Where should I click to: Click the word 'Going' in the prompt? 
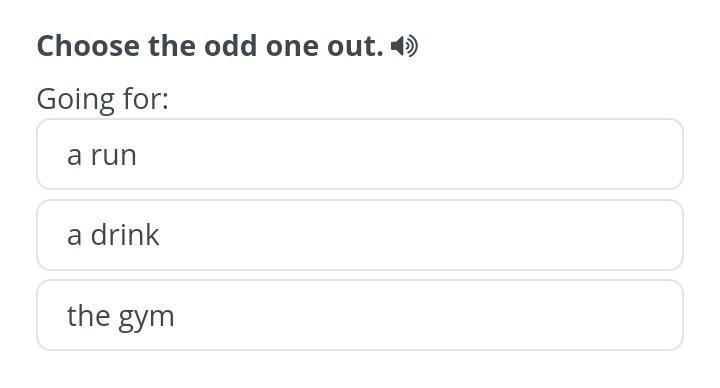pos(75,100)
